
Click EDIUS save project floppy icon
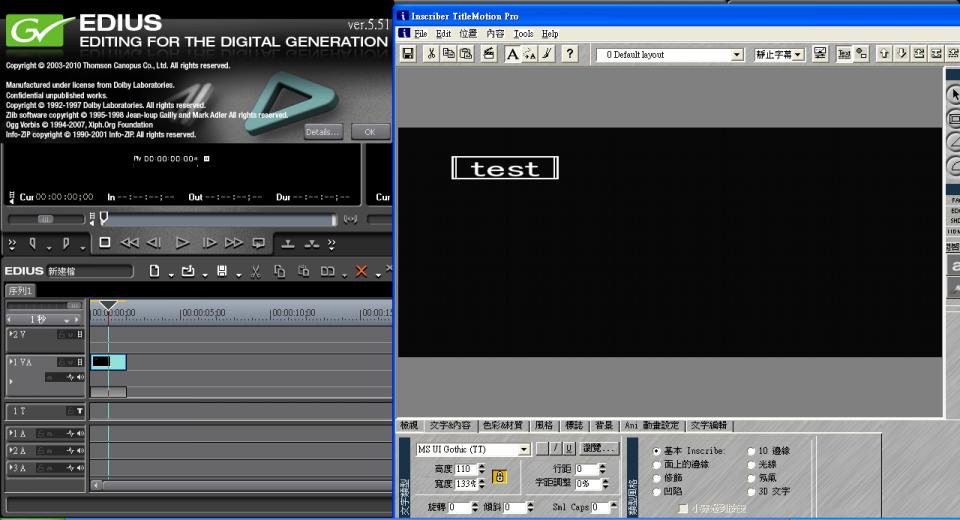pos(222,271)
